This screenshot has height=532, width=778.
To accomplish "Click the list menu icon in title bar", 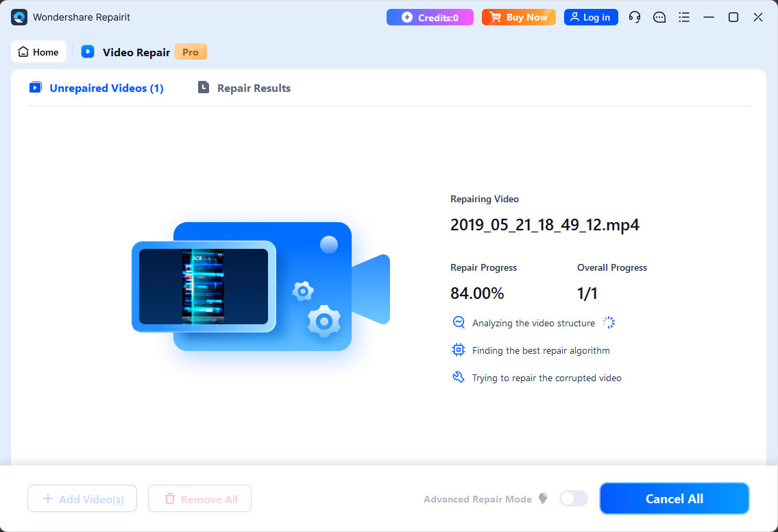I will (684, 17).
